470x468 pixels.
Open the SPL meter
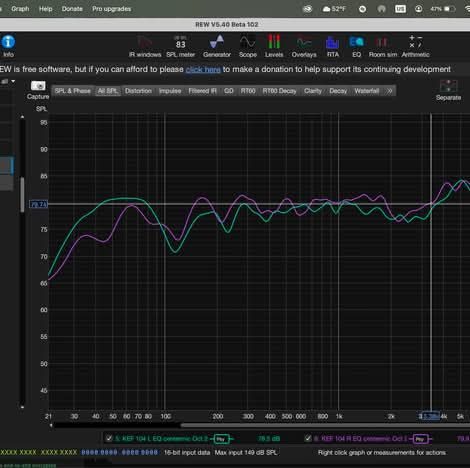coord(180,47)
